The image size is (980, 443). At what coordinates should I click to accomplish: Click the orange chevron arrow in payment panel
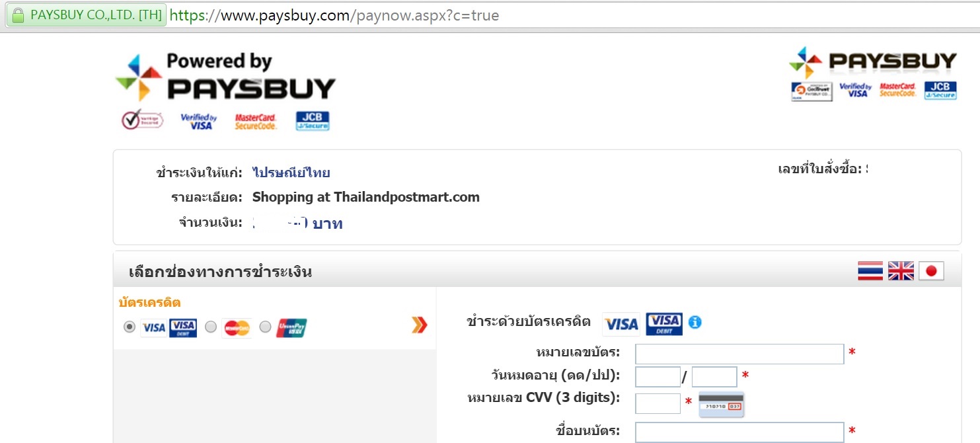click(420, 325)
